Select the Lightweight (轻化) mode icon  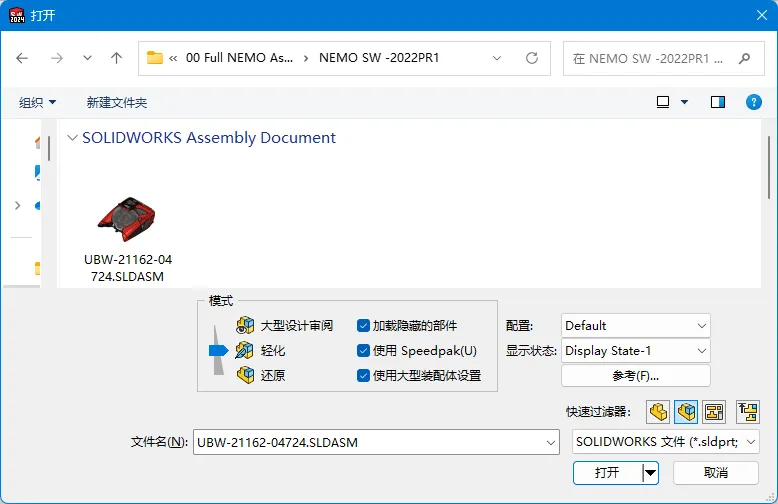point(245,350)
